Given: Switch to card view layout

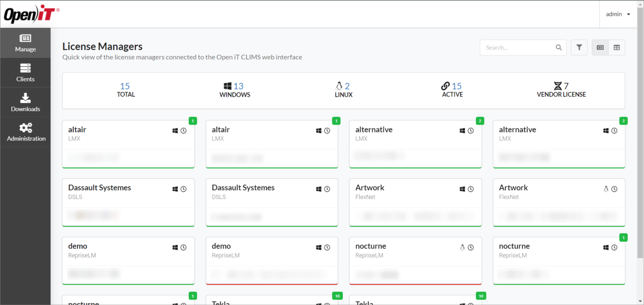Looking at the screenshot, I should [x=600, y=47].
